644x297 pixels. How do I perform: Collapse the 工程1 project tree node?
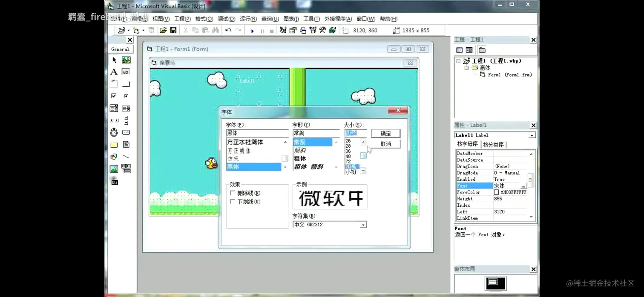459,61
